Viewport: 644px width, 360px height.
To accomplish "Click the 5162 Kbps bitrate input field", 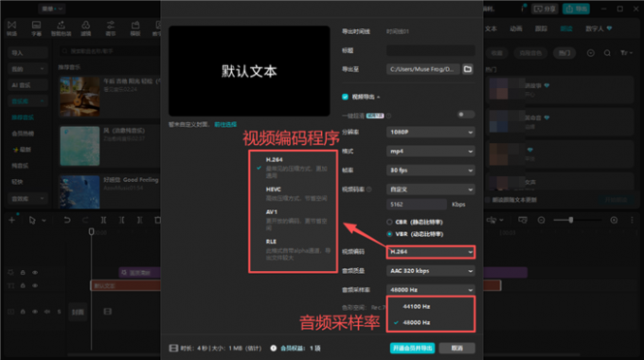I will [417, 205].
